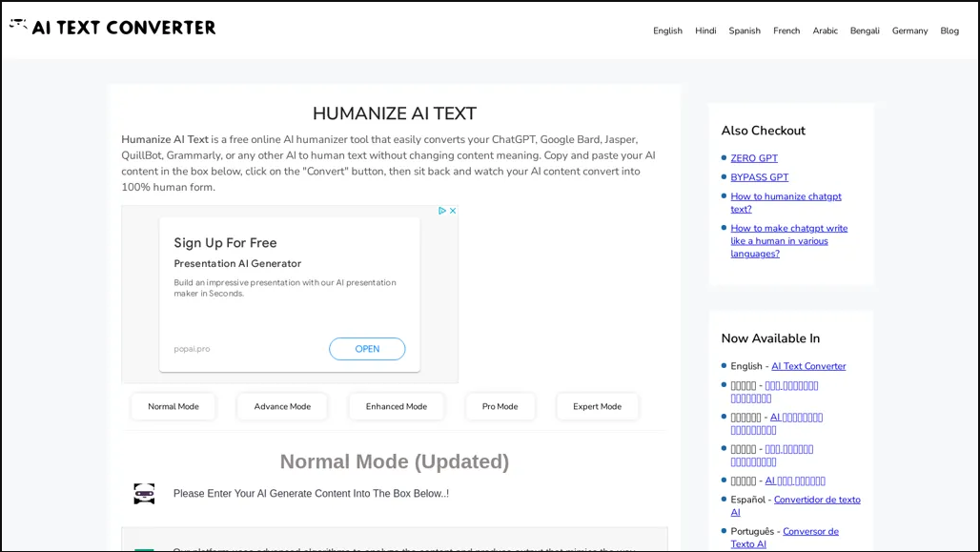Open the Convertidor de texto AI link
This screenshot has height=552, width=980.
click(x=816, y=500)
